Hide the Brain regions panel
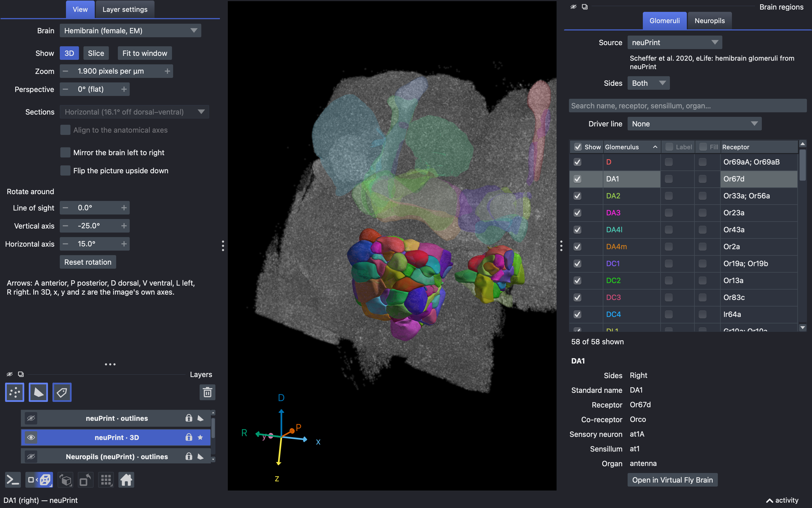This screenshot has width=812, height=508. (x=573, y=7)
